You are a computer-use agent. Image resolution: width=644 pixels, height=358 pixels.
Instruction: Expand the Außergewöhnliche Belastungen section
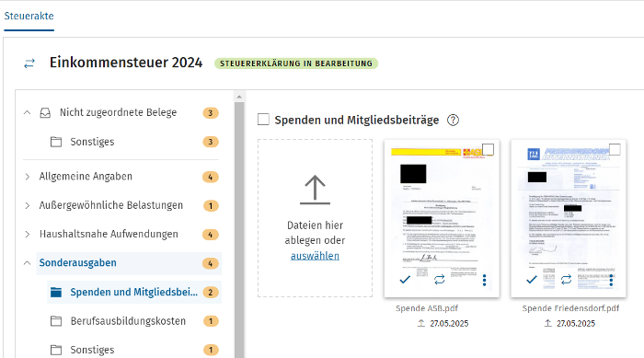pyautogui.click(x=27, y=205)
